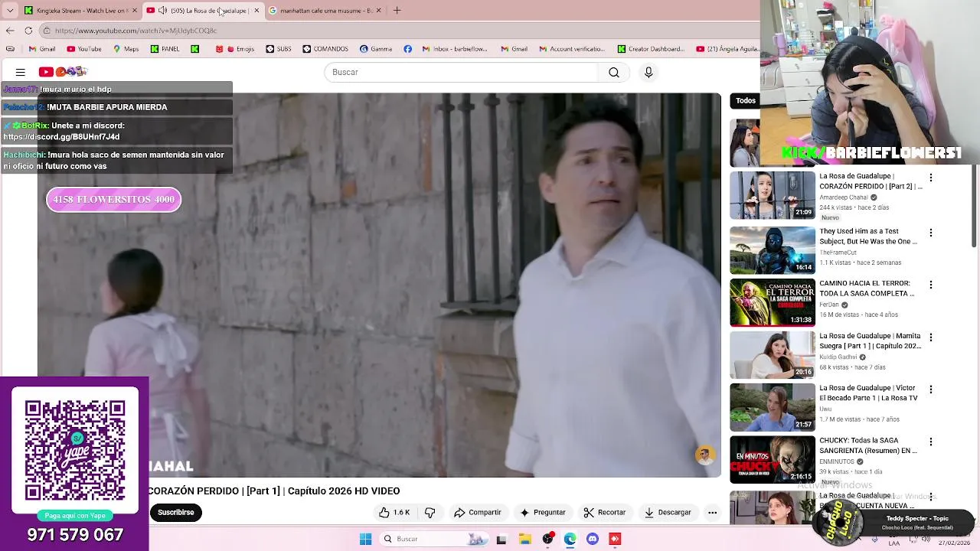
Task: Open the COMANDOS bookmark
Action: point(325,49)
